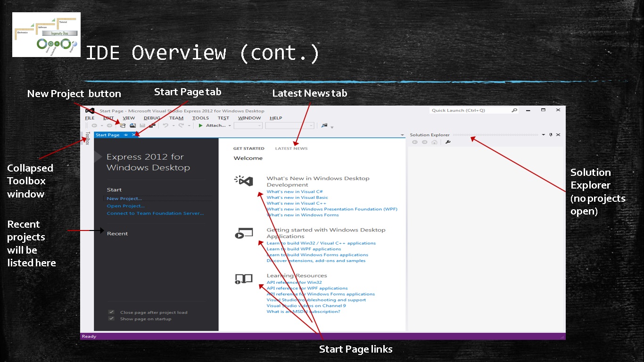Viewport: 644px width, 362px height.
Task: Open the document tab list dropdown
Action: 402,135
